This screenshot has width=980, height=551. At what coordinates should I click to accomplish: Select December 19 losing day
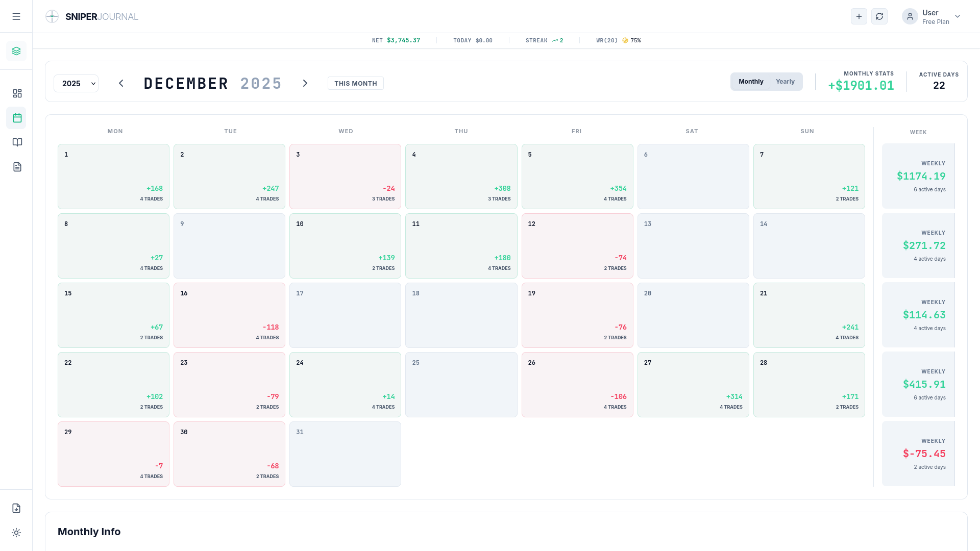tap(577, 315)
